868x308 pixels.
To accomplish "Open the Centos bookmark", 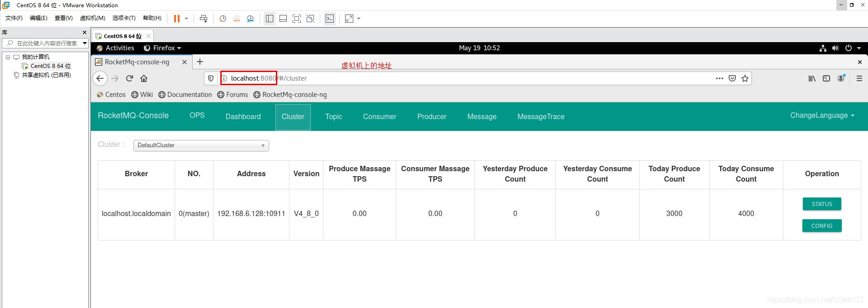I will point(111,95).
